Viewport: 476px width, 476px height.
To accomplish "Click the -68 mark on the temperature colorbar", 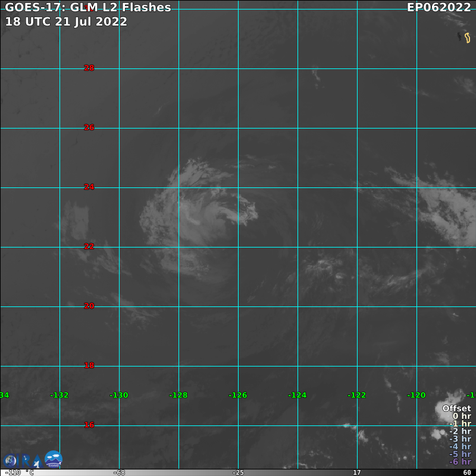I will point(119,472).
